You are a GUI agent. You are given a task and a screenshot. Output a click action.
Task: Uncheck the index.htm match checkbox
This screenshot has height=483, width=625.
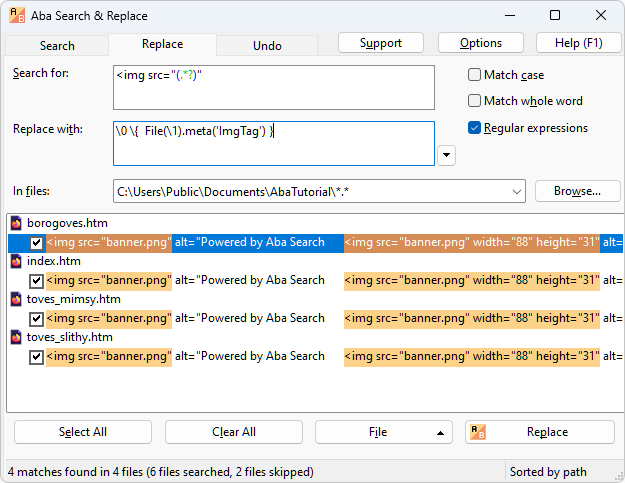(x=36, y=280)
